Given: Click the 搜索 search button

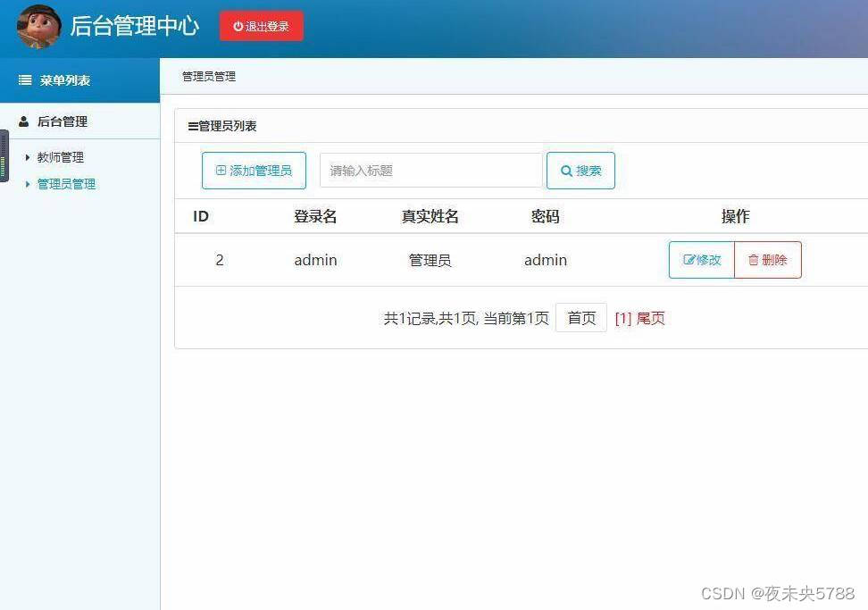Looking at the screenshot, I should tap(580, 171).
